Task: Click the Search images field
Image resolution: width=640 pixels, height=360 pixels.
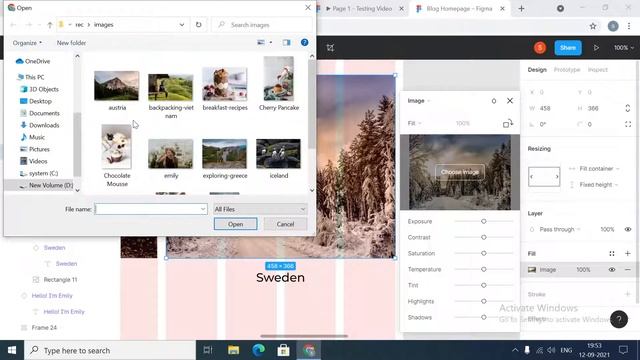Action: pos(262,25)
